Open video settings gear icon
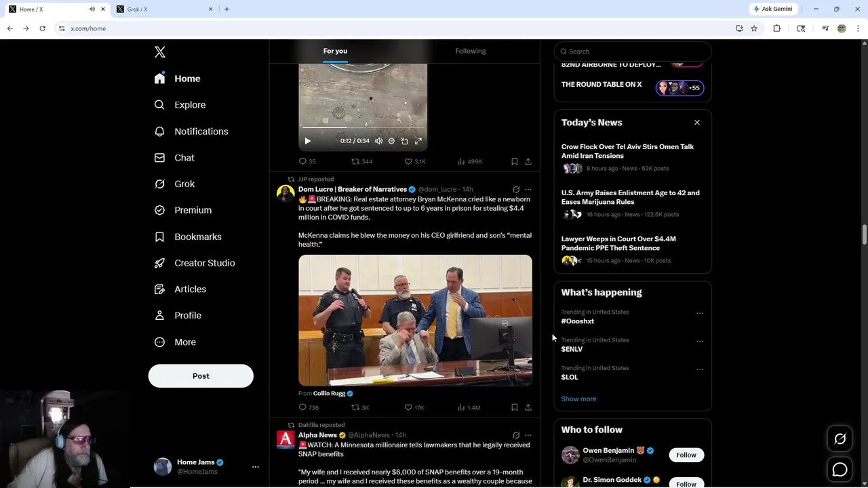This screenshot has height=488, width=868. coord(391,141)
